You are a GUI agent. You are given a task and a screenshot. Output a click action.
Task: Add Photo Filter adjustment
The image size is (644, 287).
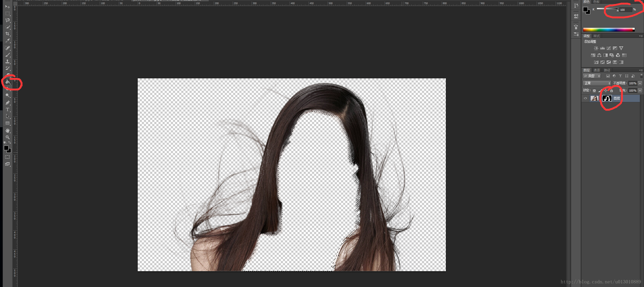[x=612, y=55]
